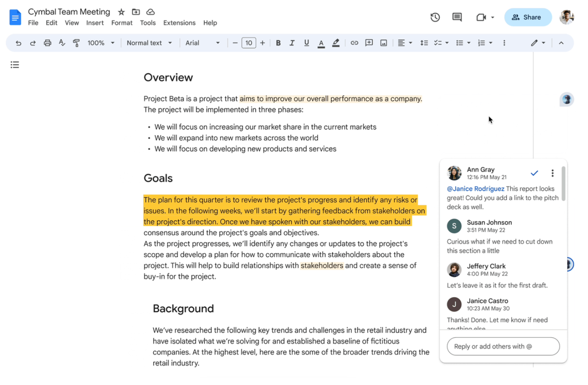Click the comment thread scrollbar

click(x=564, y=184)
